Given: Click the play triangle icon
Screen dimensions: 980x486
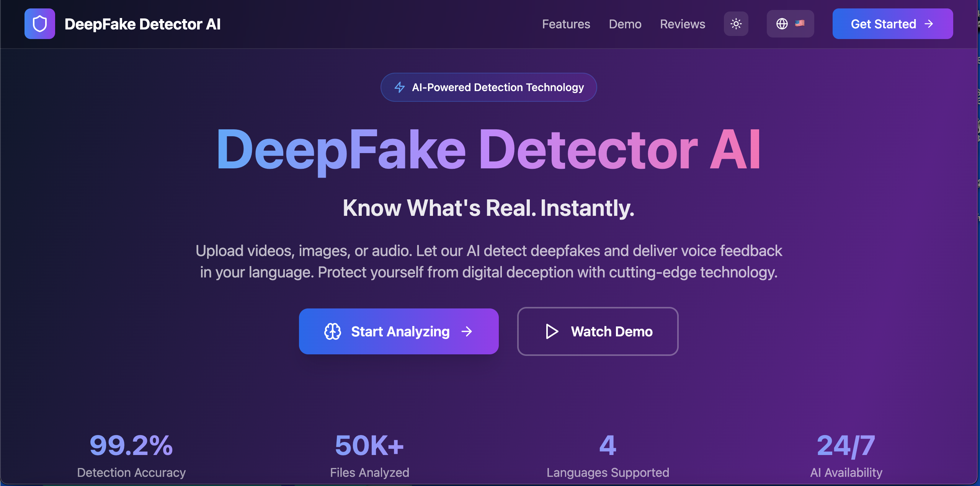Looking at the screenshot, I should click(x=552, y=331).
